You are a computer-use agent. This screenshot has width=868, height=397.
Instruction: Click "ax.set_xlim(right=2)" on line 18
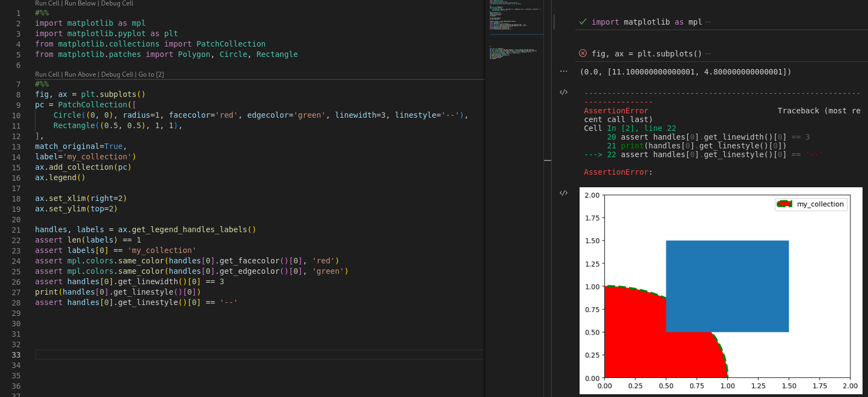click(81, 198)
